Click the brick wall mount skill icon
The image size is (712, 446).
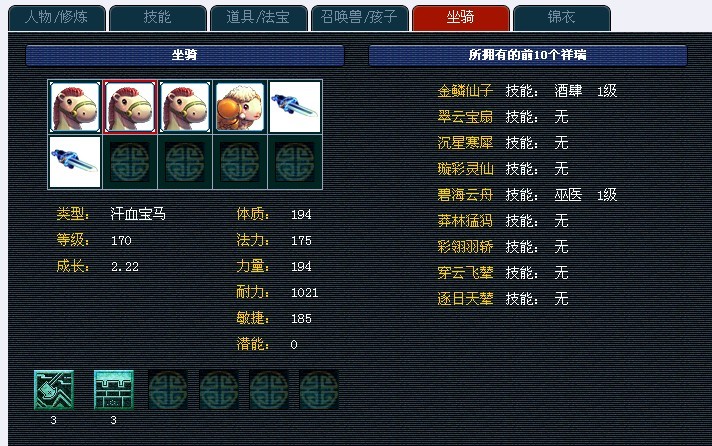pos(114,390)
